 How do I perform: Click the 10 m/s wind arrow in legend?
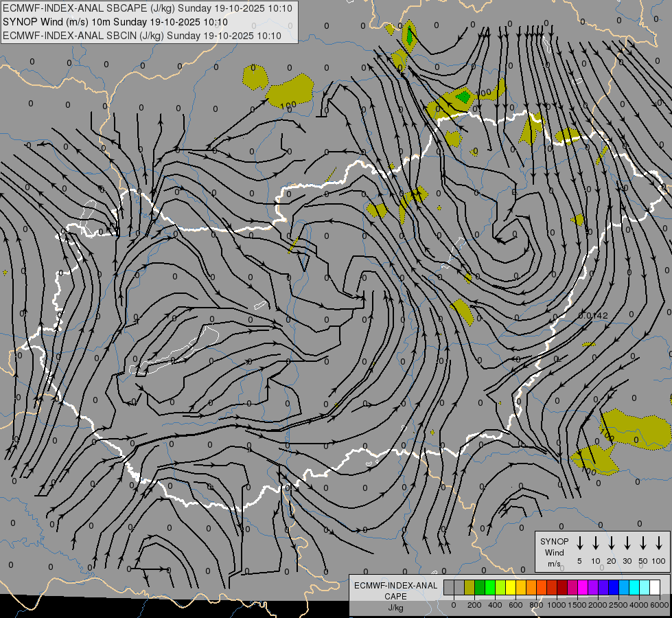click(595, 542)
